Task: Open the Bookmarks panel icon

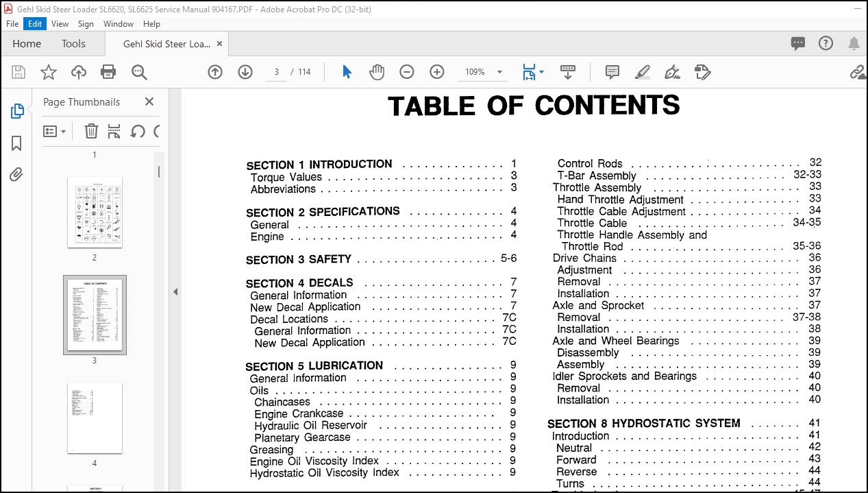Action: click(17, 143)
